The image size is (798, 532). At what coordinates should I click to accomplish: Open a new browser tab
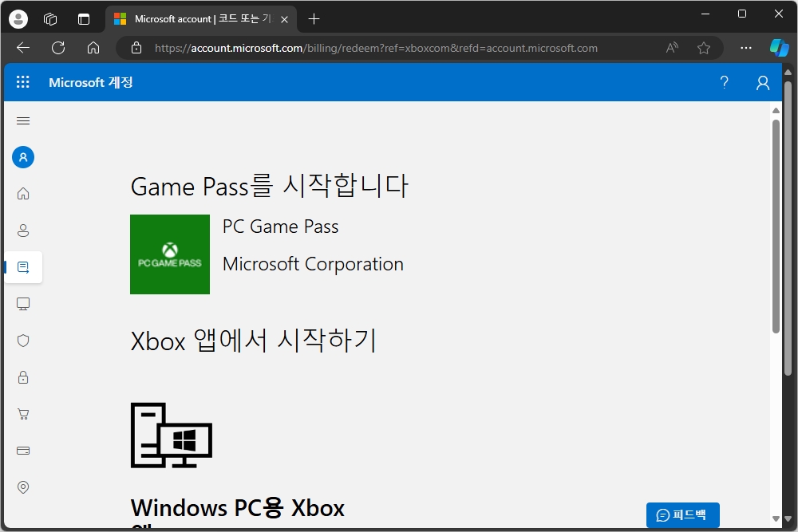[x=314, y=19]
